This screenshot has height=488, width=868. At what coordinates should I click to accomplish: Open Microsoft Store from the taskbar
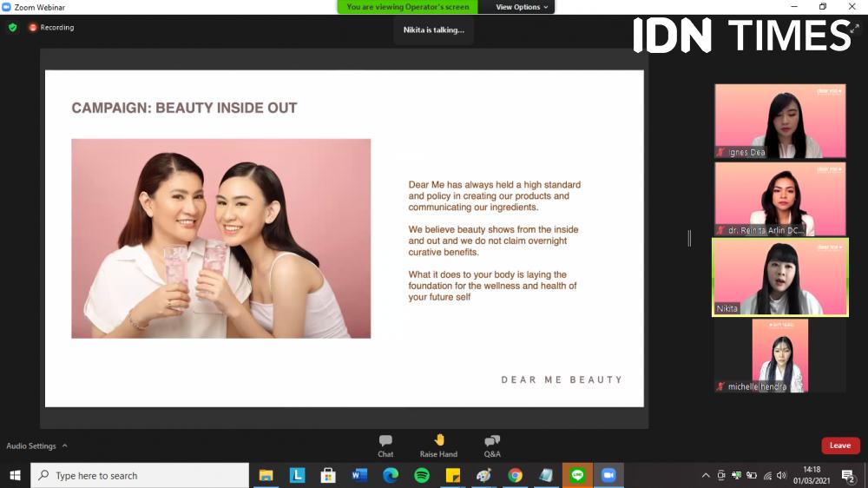click(328, 475)
